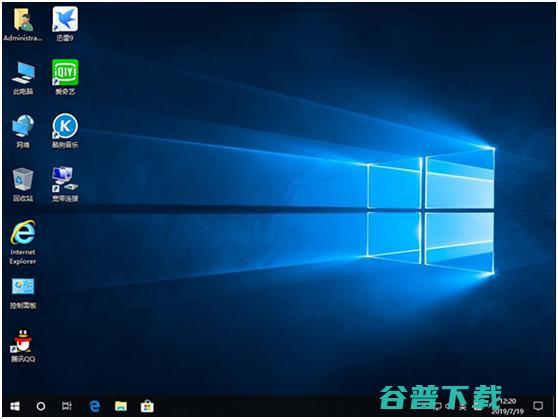Open Microsoft Store from the taskbar
Image resolution: width=558 pixels, height=419 pixels.
147,406
